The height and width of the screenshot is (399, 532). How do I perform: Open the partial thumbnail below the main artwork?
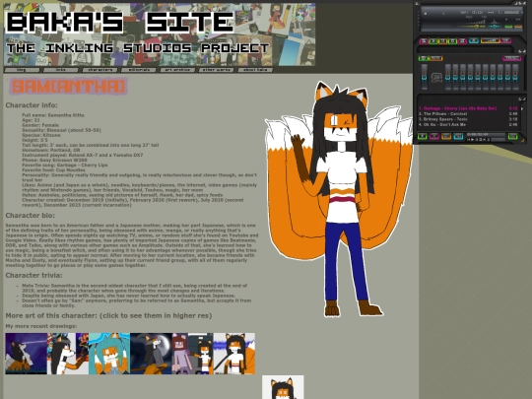tap(283, 387)
